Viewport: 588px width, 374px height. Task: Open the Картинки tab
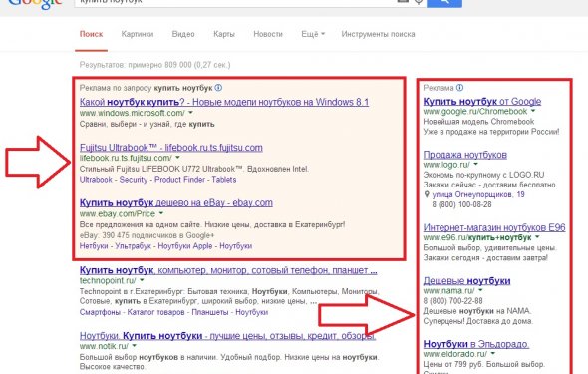click(138, 34)
